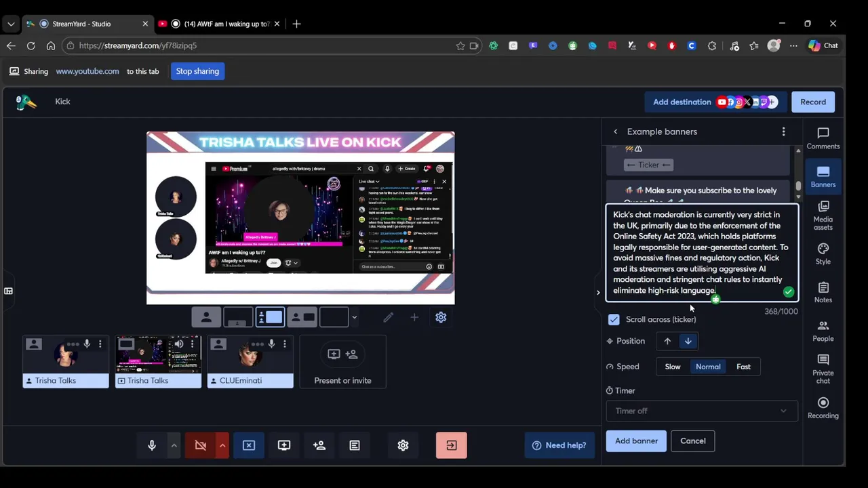
Task: Stop screen share via bottom toolbar
Action: tap(249, 445)
